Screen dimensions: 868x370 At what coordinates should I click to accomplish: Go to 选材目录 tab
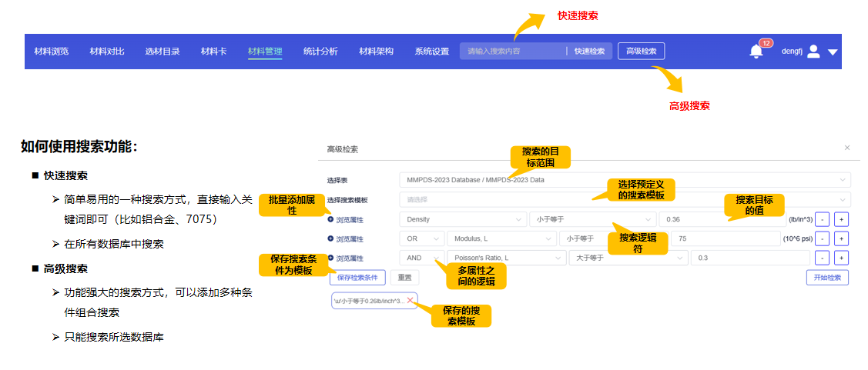163,52
